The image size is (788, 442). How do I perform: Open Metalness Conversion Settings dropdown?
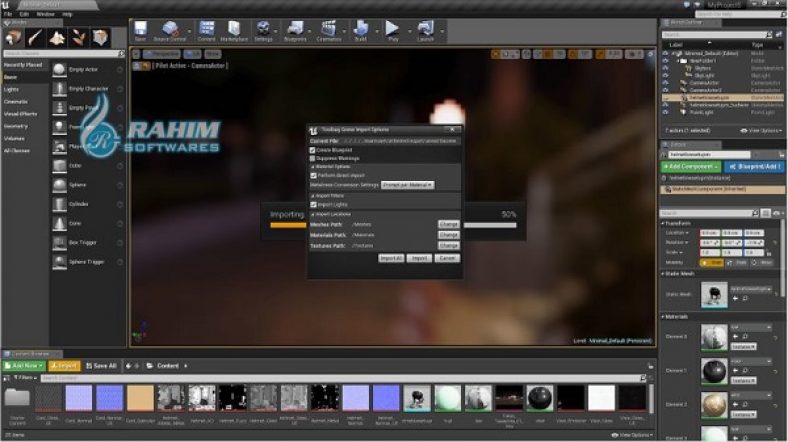coord(407,184)
